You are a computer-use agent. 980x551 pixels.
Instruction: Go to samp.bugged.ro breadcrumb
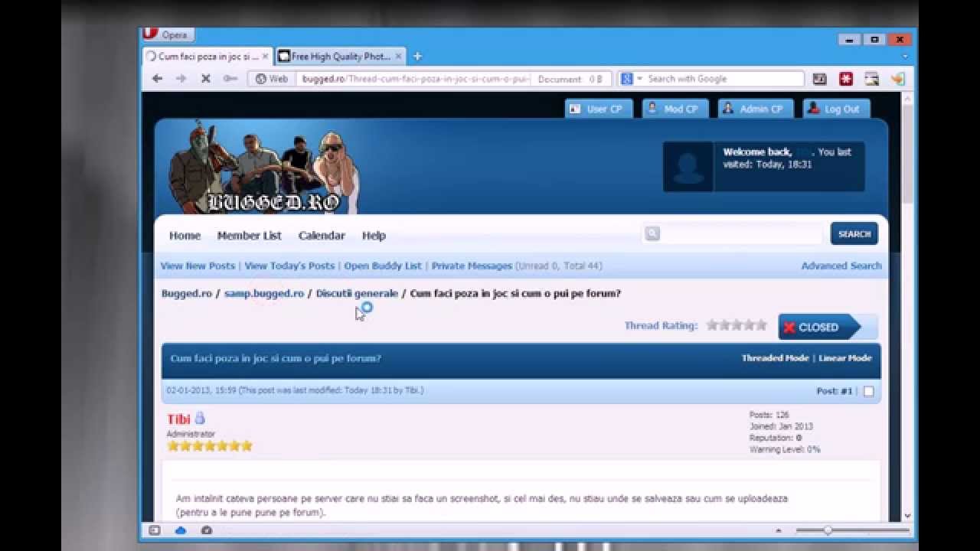point(264,293)
